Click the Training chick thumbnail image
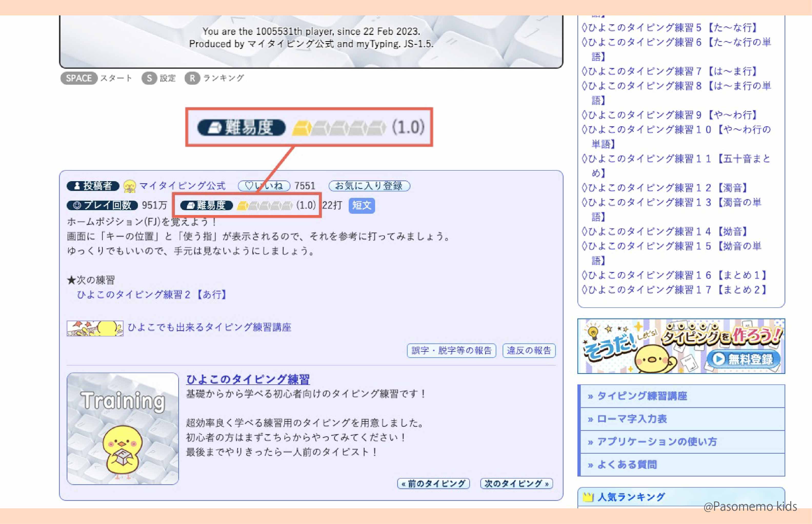This screenshot has width=812, height=524. click(123, 428)
